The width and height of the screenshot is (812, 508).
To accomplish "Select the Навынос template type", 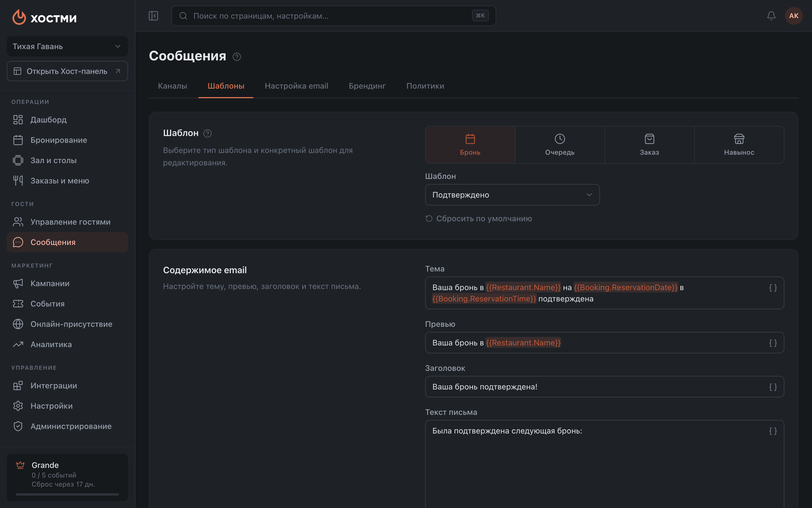I will [x=739, y=145].
